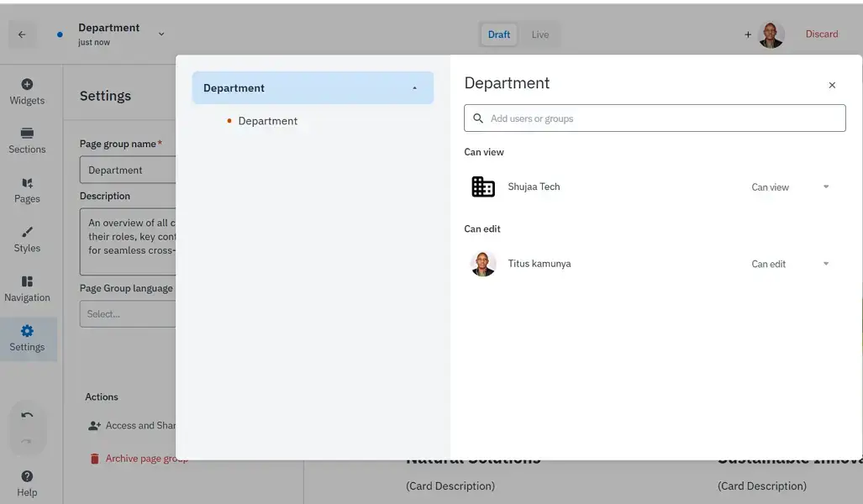Click the back arrow button
Viewport: 863px width, 504px height.
(x=22, y=34)
